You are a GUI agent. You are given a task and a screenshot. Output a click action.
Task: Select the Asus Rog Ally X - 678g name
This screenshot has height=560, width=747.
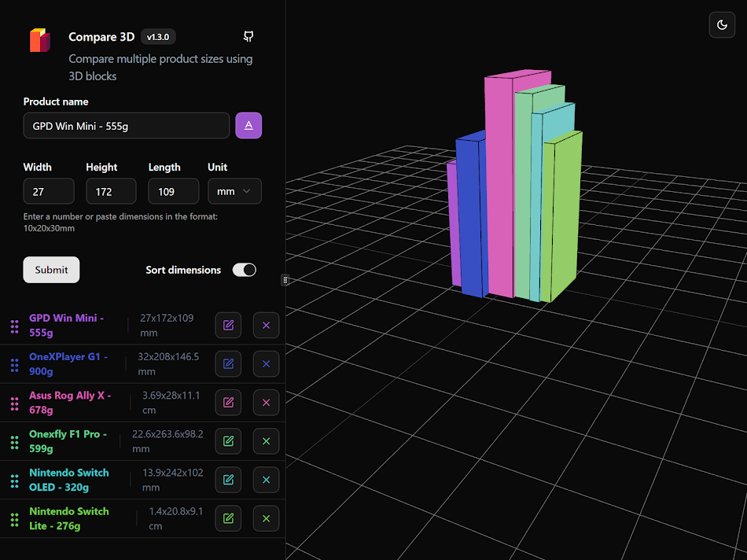pos(70,402)
